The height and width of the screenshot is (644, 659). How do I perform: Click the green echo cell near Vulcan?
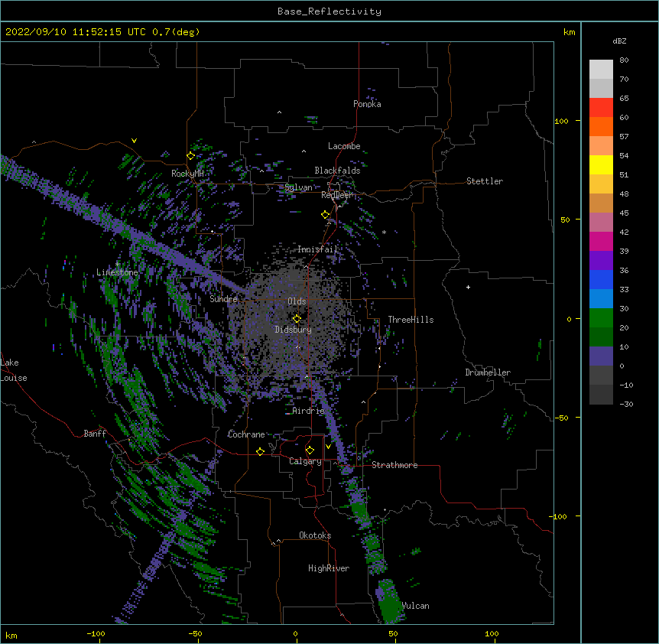(391, 601)
